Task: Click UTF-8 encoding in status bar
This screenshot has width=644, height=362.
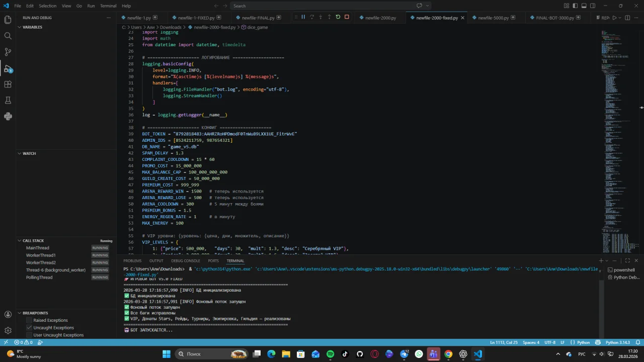Action: [549, 342]
